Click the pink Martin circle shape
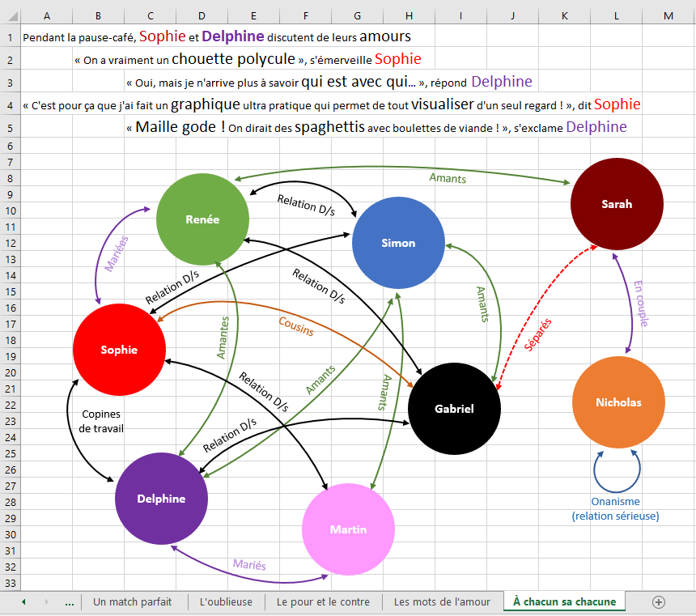The height and width of the screenshot is (616, 696). 348,529
